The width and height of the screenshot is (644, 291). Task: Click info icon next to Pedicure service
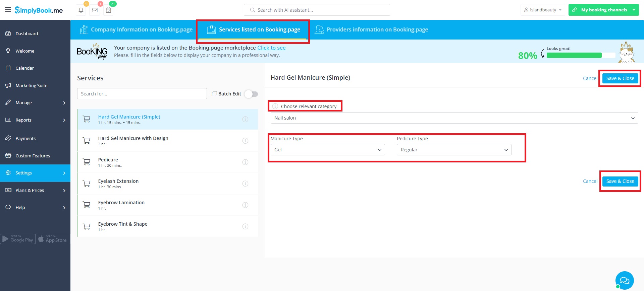pyautogui.click(x=245, y=162)
